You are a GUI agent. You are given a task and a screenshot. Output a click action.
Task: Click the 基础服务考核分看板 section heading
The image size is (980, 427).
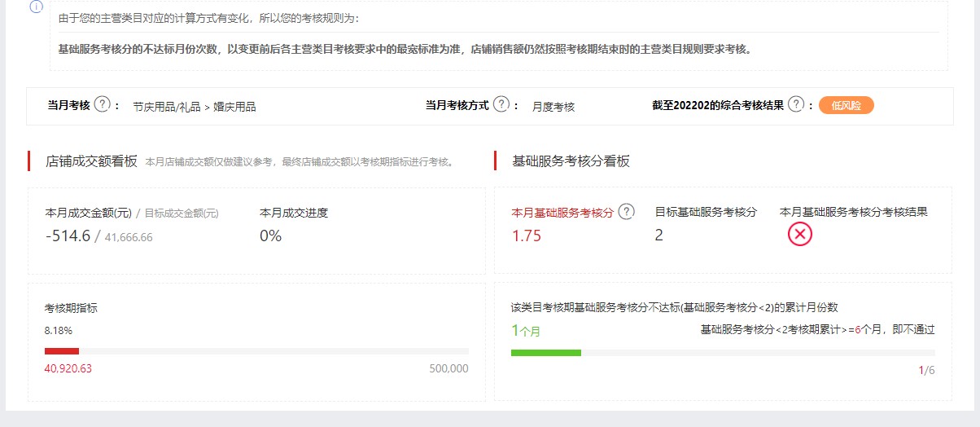point(571,161)
